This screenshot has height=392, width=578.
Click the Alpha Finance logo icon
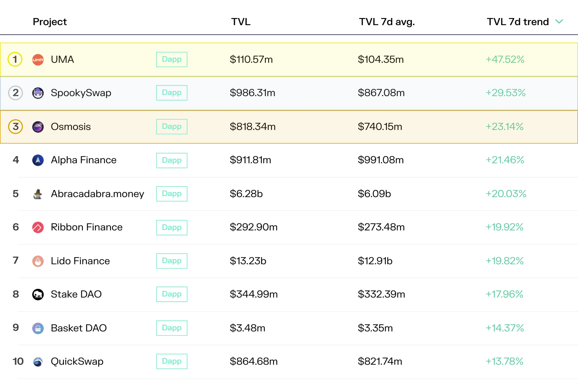tap(38, 160)
